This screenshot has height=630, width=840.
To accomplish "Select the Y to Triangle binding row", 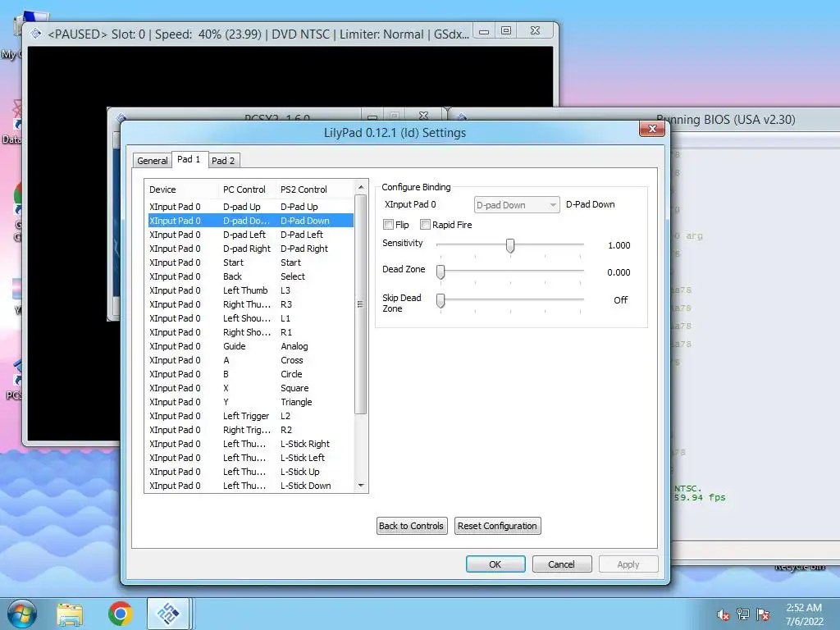I will [250, 402].
